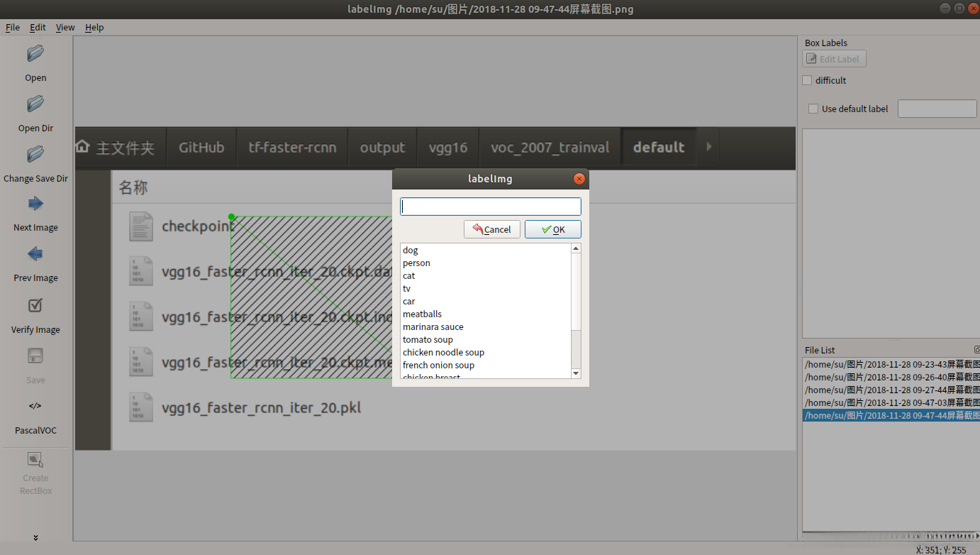Select file 09-27-44 in File List
The width and height of the screenshot is (980, 555).
click(x=891, y=390)
